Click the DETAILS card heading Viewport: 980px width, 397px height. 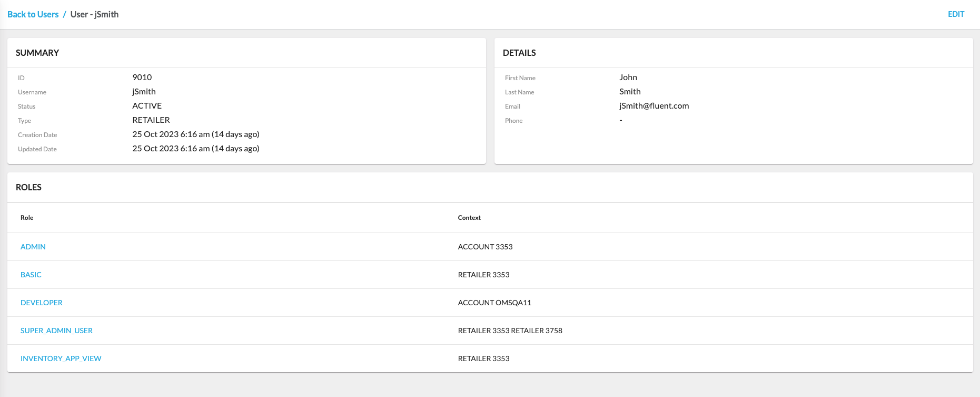pyautogui.click(x=519, y=53)
